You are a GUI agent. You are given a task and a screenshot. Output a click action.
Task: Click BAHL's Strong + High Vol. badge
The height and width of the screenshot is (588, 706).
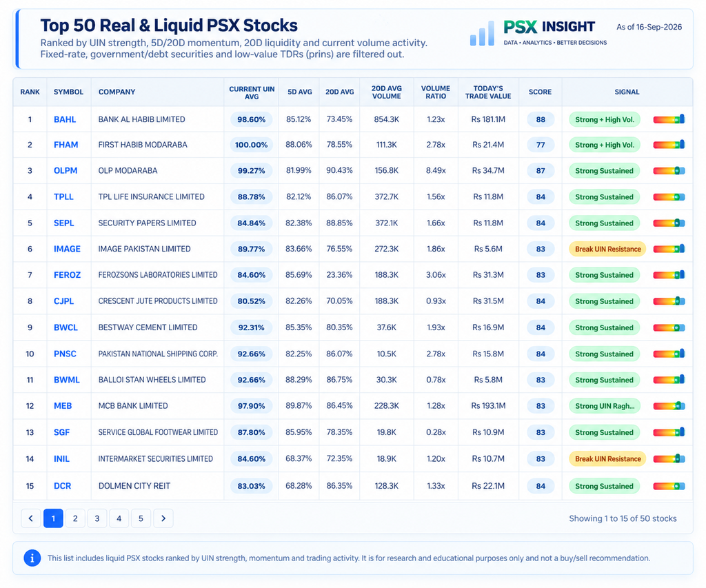click(604, 119)
